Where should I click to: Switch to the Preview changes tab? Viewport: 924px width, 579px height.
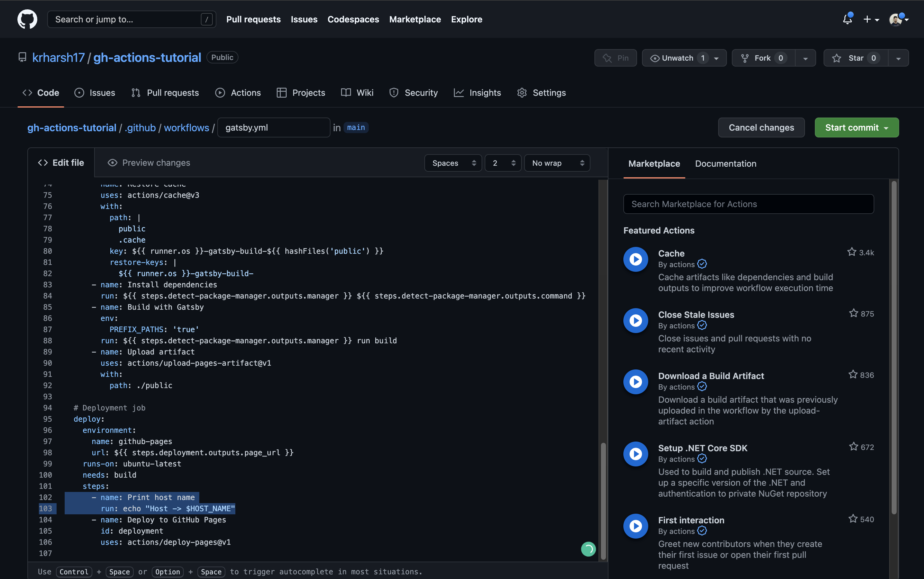pyautogui.click(x=149, y=163)
